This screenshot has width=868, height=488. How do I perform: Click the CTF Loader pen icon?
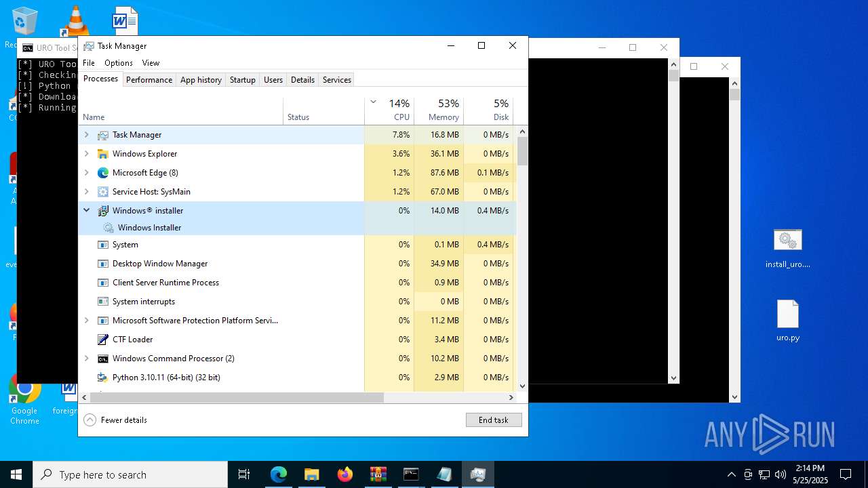pos(103,340)
